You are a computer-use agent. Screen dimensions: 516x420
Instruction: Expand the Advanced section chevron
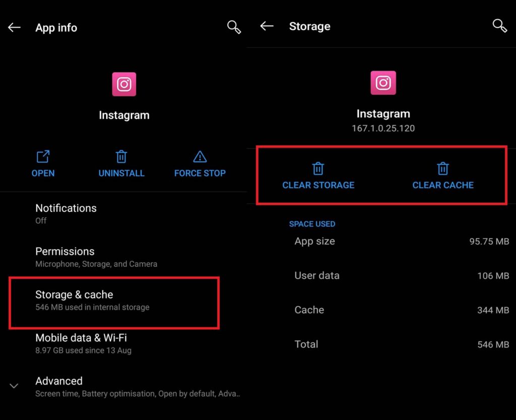coord(14,386)
